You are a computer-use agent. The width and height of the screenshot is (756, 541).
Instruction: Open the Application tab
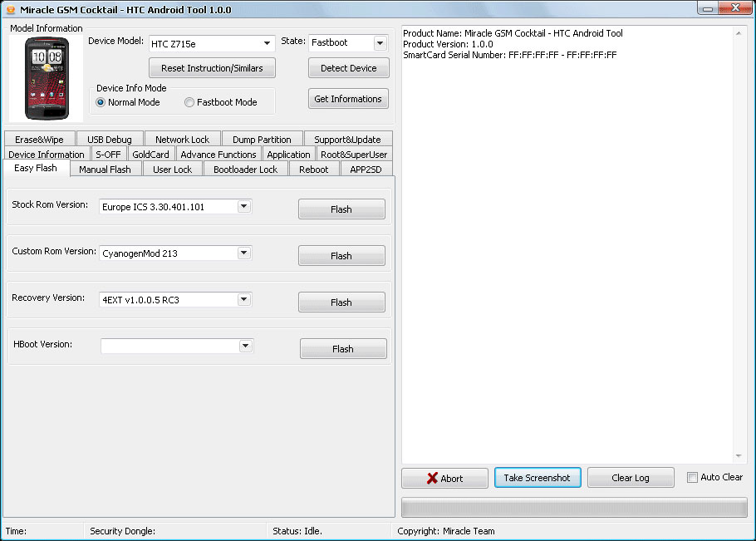coord(288,155)
